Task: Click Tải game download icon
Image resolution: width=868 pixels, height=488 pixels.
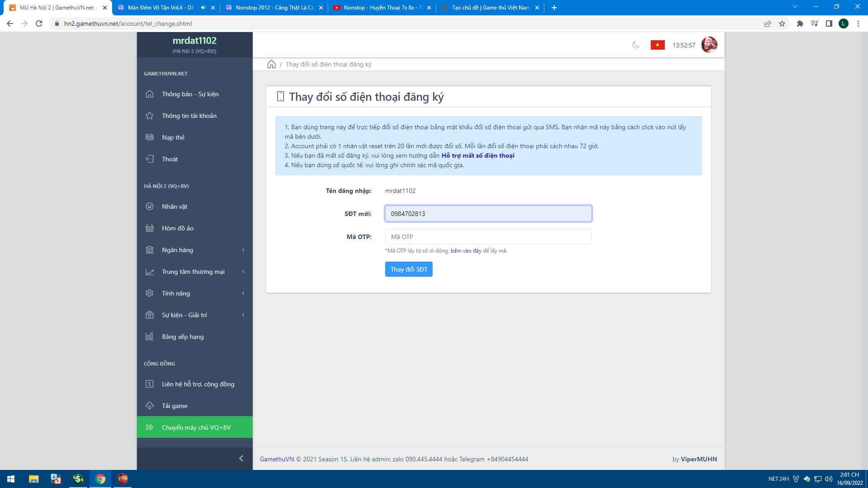Action: [150, 406]
